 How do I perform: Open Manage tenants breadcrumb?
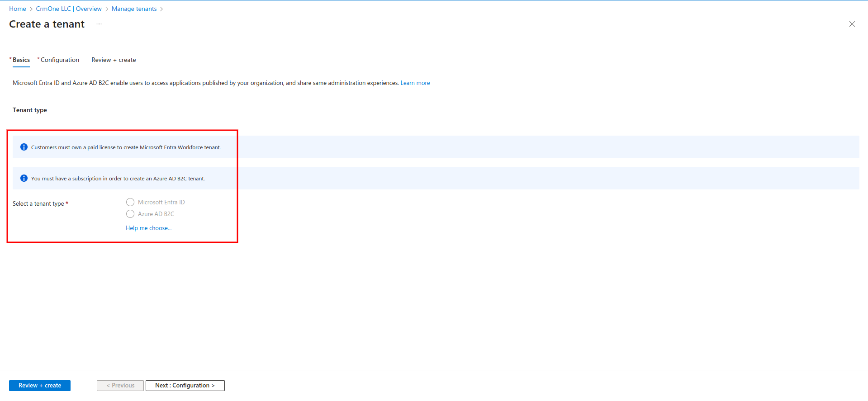tap(134, 9)
